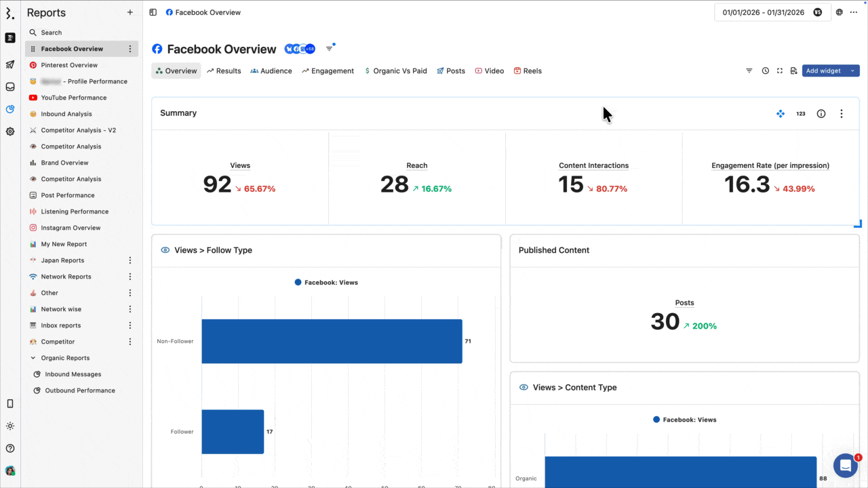This screenshot has height=488, width=868.
Task: Click the clock schedule icon in toolbar
Action: [765, 71]
